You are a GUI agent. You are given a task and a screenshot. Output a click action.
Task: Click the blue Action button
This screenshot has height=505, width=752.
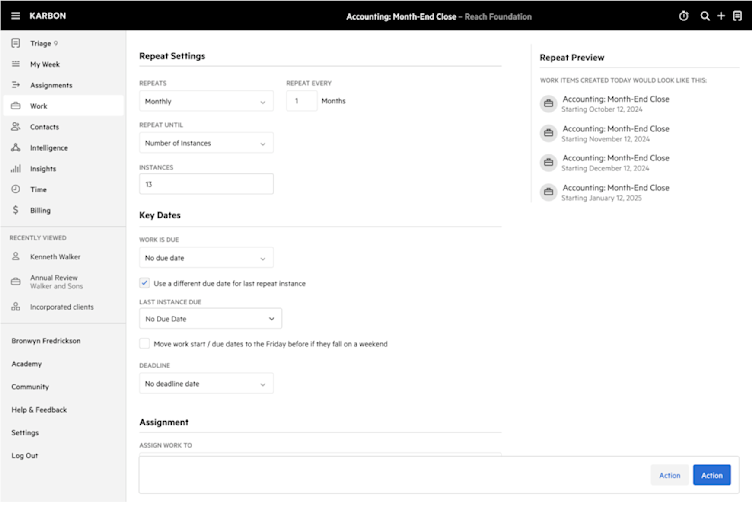click(x=712, y=475)
